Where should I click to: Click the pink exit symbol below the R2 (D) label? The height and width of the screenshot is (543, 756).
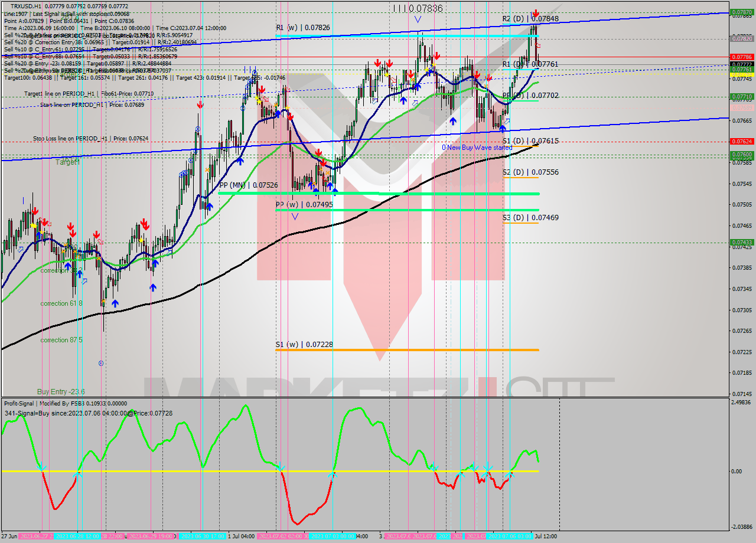coord(538,45)
